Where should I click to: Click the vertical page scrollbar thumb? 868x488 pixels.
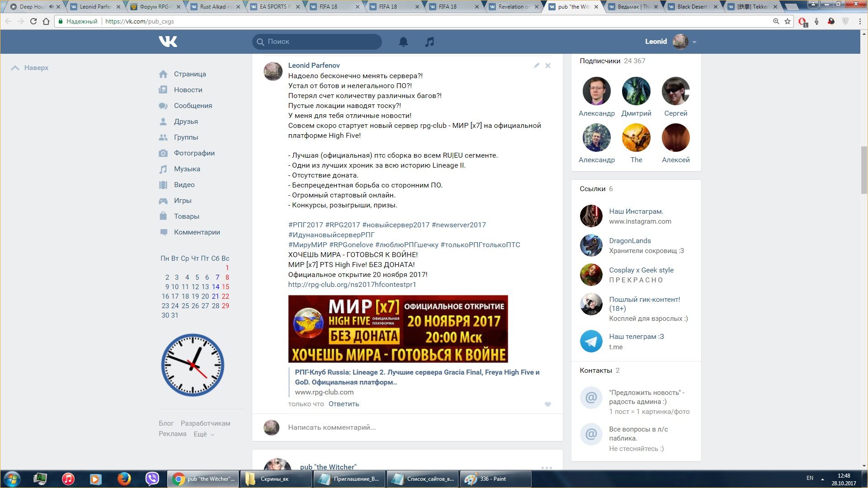(864, 169)
